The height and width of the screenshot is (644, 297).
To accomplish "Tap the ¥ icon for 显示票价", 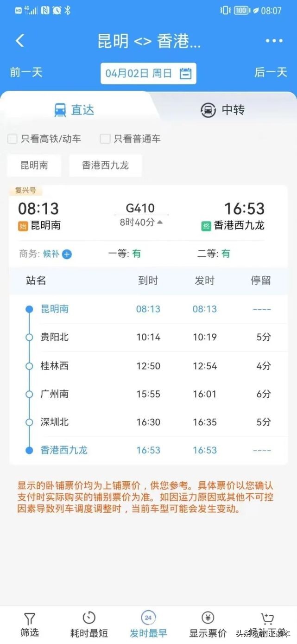I will (x=207, y=618).
